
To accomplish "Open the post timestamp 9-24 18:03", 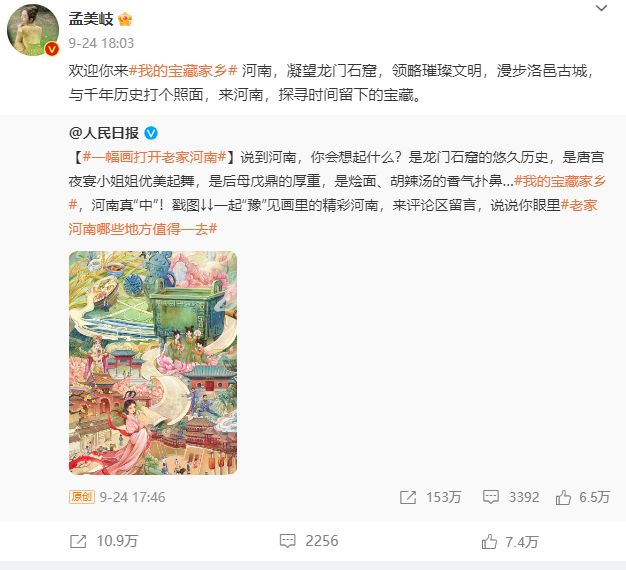I will click(101, 43).
